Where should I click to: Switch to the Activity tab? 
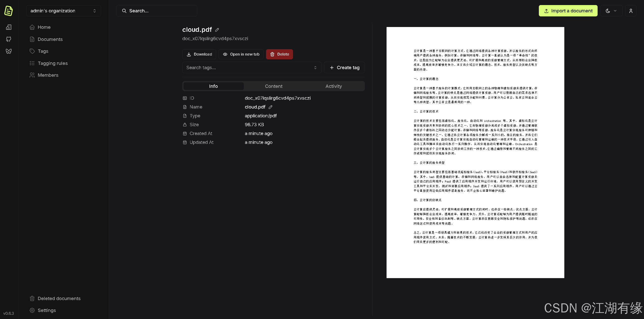click(333, 86)
